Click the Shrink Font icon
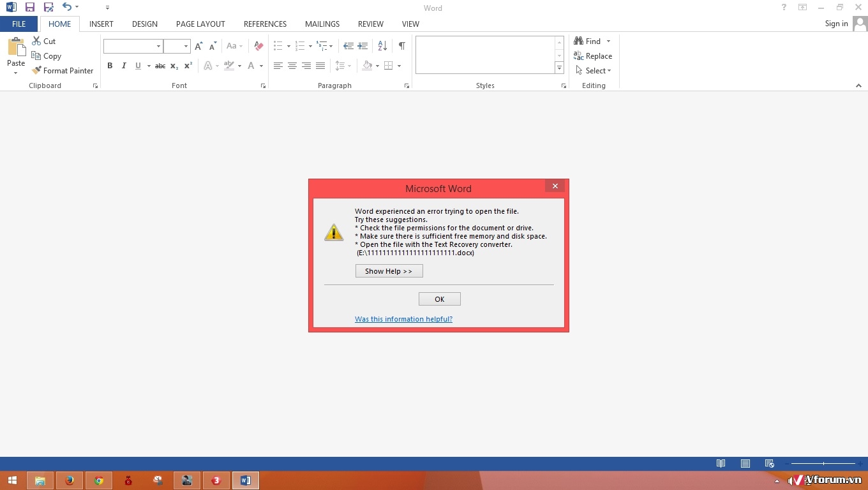Viewport: 868px width, 490px height. click(213, 46)
